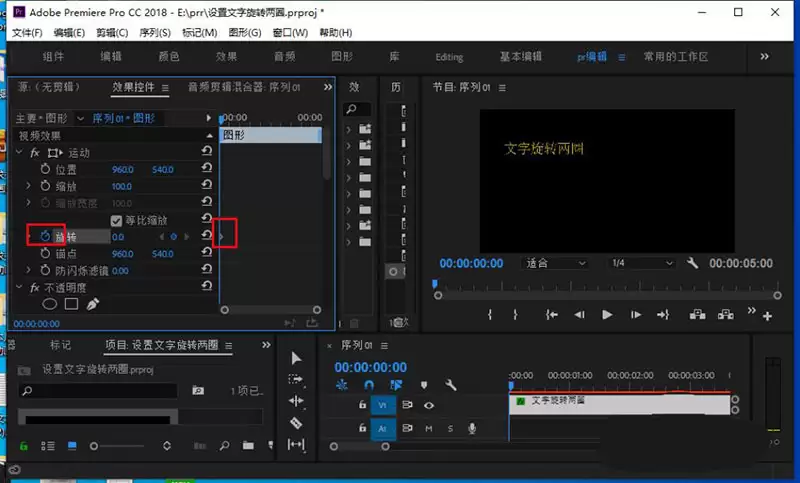Switch to the 效果 workspace tab
Viewport: 800px width, 483px height.
click(226, 57)
